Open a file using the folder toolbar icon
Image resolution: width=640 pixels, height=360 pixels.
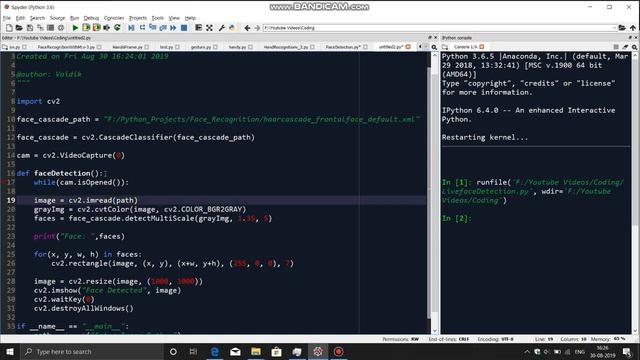click(19, 28)
